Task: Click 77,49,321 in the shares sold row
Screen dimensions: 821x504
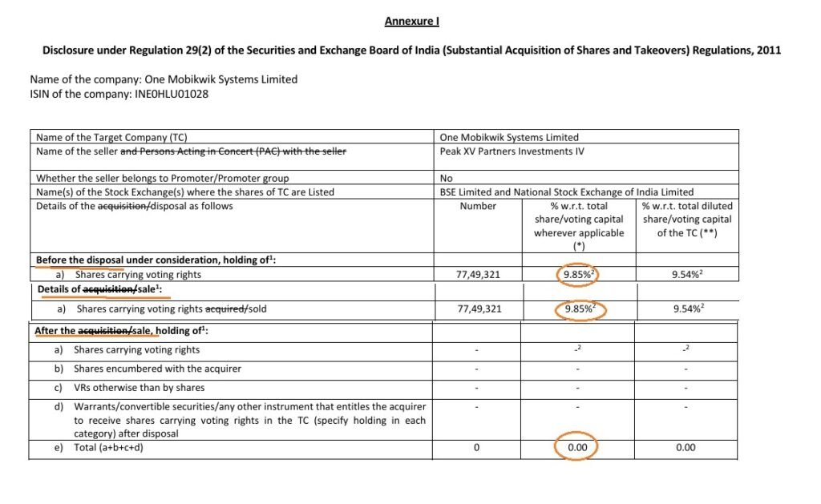Action: point(479,308)
